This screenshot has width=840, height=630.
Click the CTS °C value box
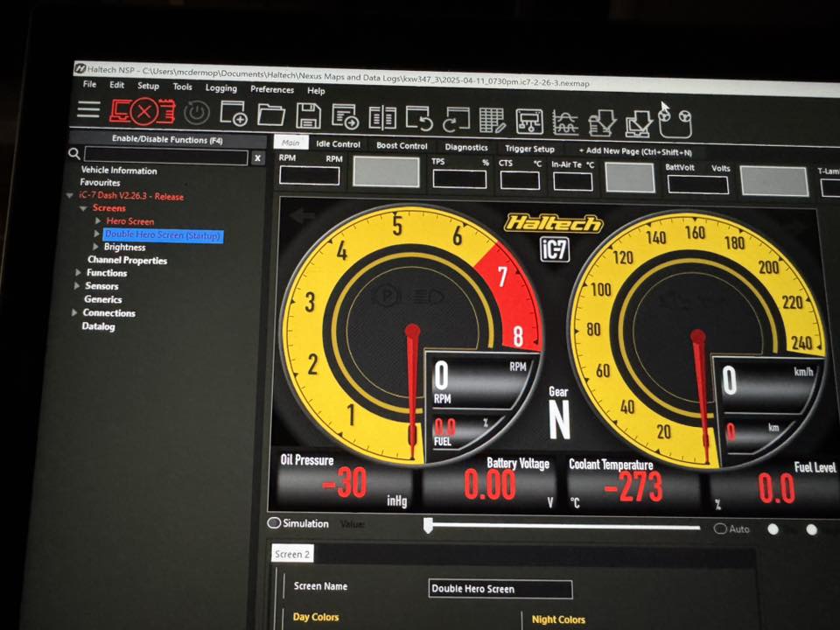point(520,181)
